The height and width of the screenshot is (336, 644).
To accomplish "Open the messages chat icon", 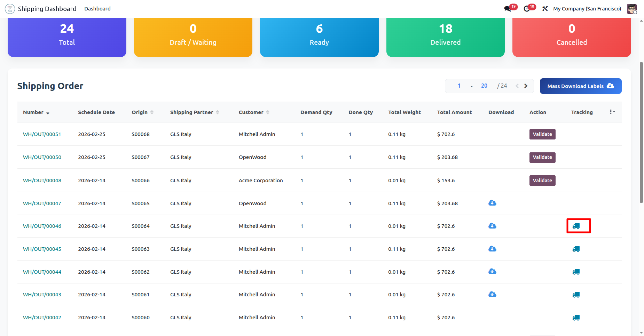I will [x=508, y=9].
